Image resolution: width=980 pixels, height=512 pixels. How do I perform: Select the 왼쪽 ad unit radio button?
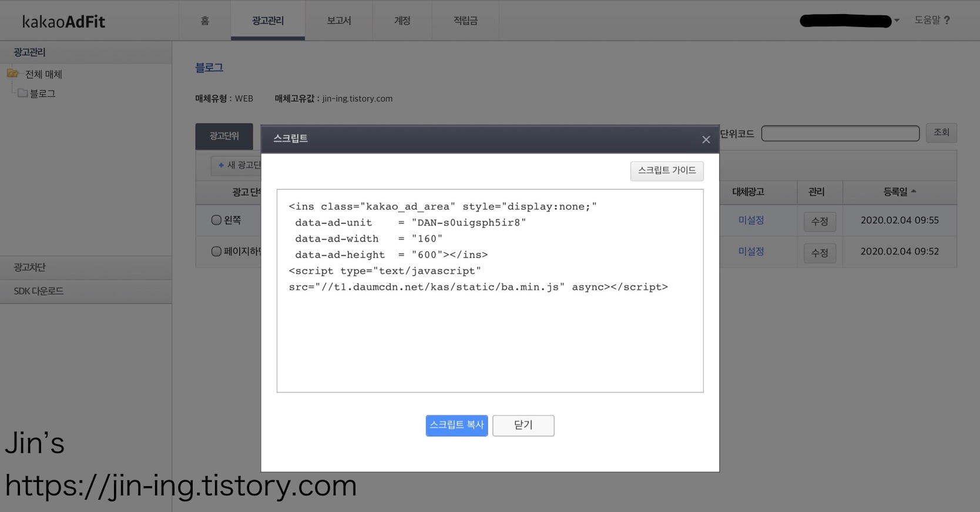click(x=216, y=220)
